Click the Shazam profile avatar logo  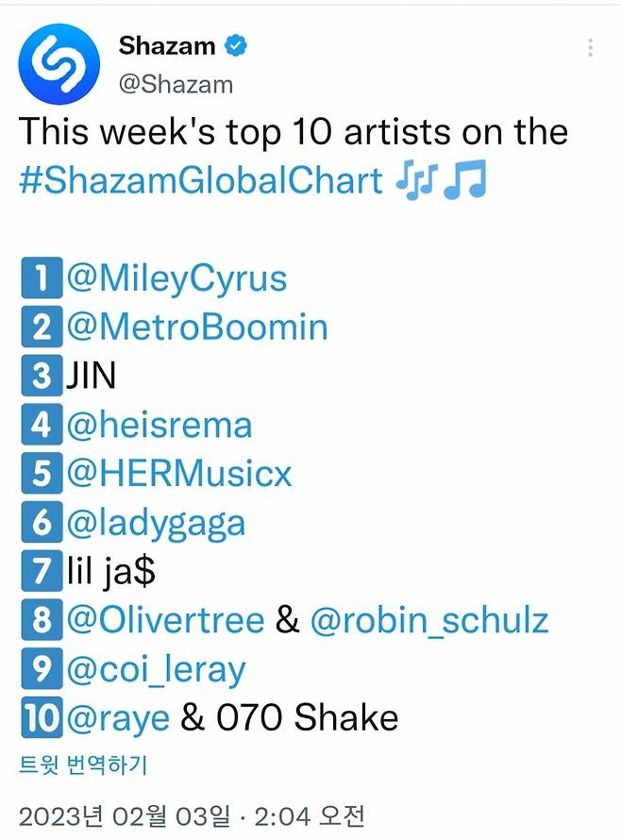[x=59, y=64]
